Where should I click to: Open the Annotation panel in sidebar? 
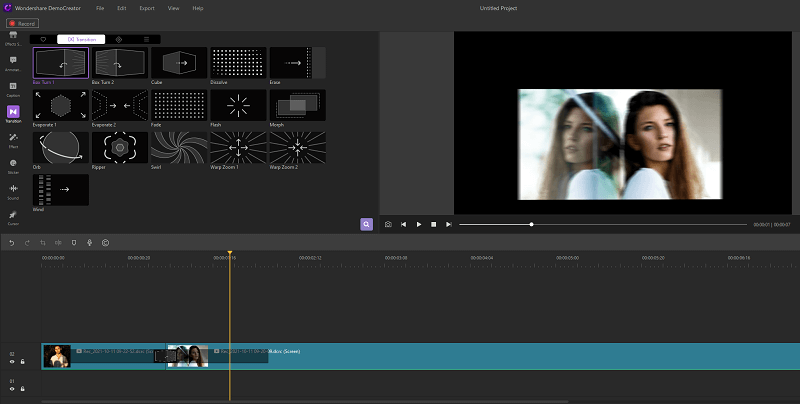13,64
